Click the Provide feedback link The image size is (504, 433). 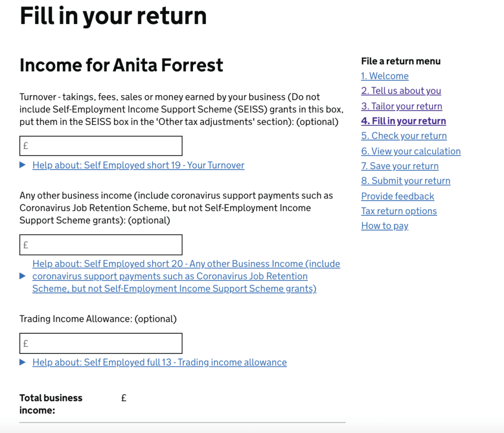398,196
